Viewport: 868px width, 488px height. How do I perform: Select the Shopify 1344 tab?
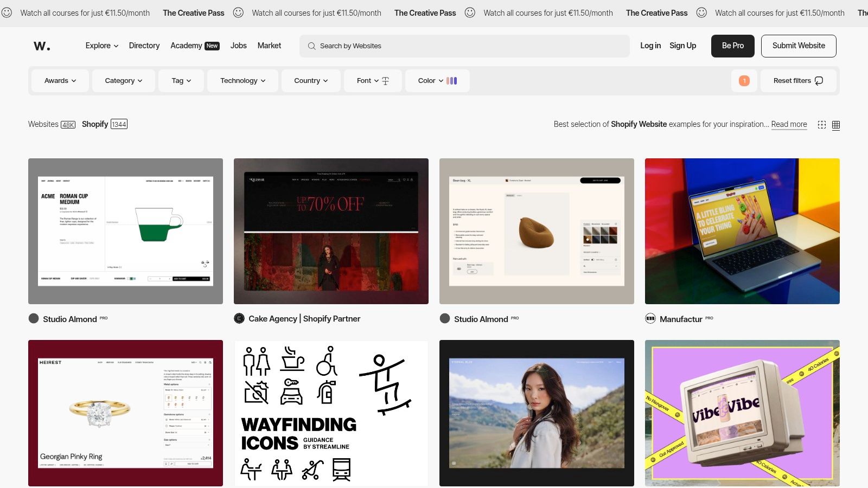pos(105,124)
